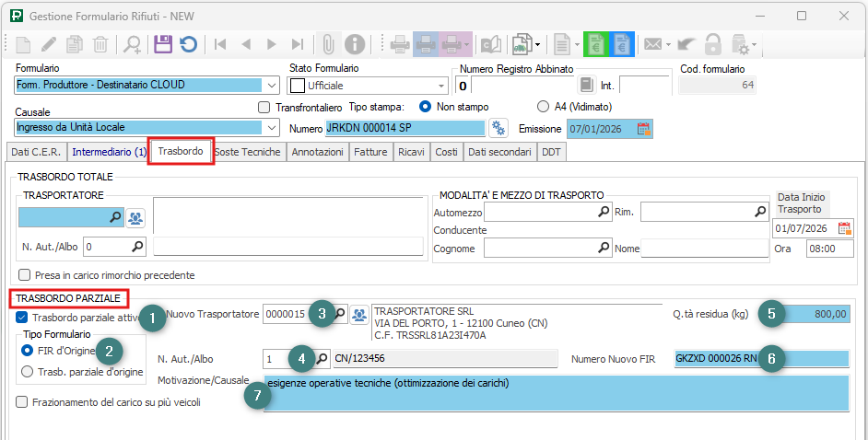The image size is (868, 440).
Task: Click the register book icon near Numero Registro
Action: (586, 86)
